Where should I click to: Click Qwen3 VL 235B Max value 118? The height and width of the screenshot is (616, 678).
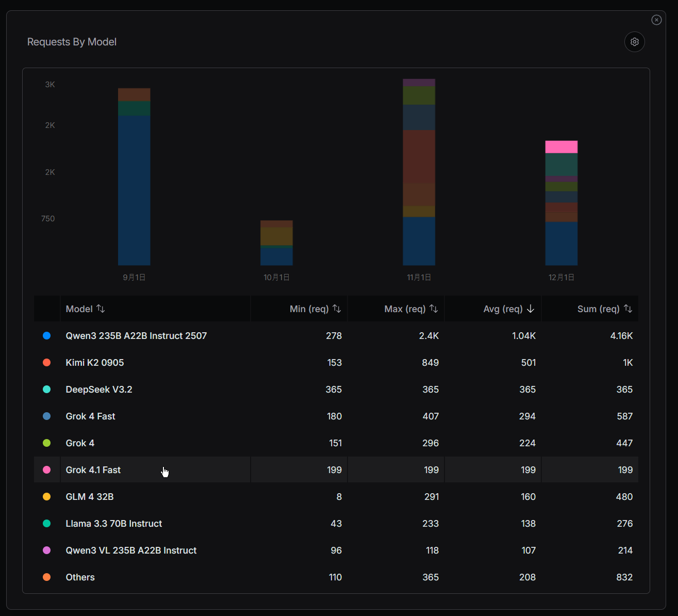(433, 550)
